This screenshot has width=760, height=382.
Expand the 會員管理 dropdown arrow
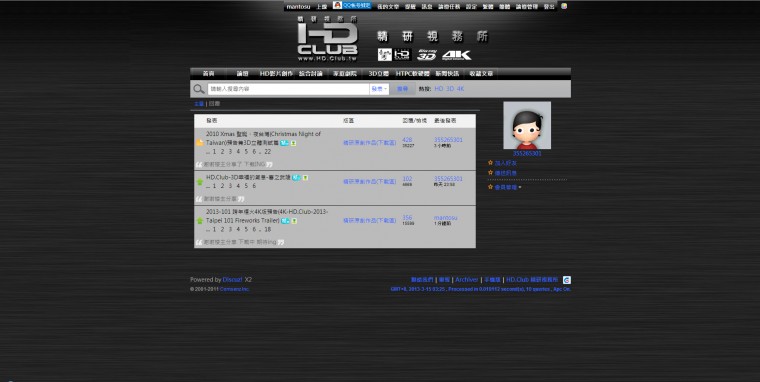click(520, 187)
